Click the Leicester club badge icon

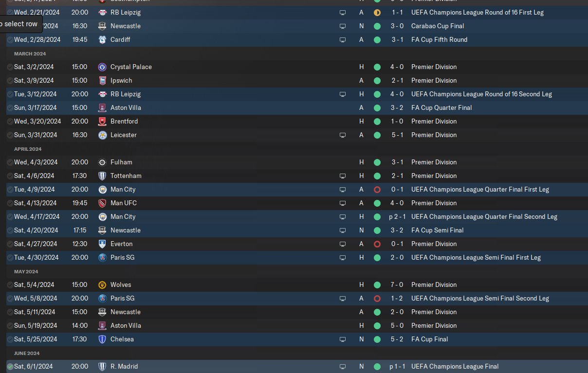[102, 135]
